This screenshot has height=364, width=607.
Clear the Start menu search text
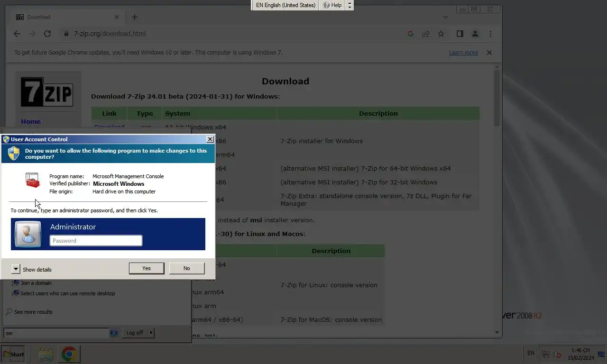(x=114, y=333)
